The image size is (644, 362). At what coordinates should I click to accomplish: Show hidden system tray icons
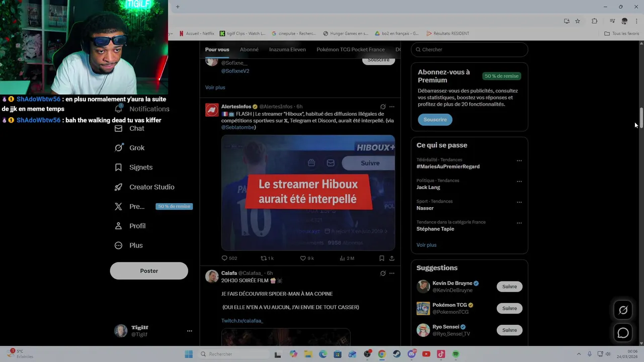(579, 354)
